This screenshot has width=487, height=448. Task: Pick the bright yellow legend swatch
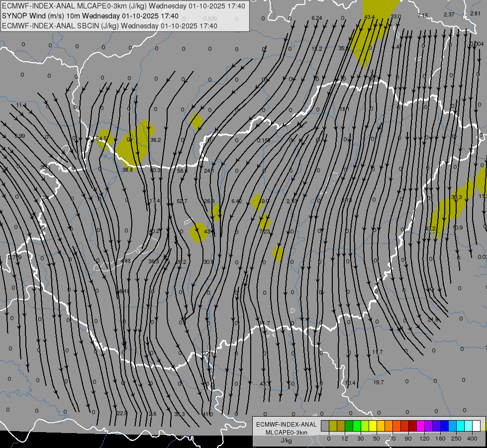373,426
